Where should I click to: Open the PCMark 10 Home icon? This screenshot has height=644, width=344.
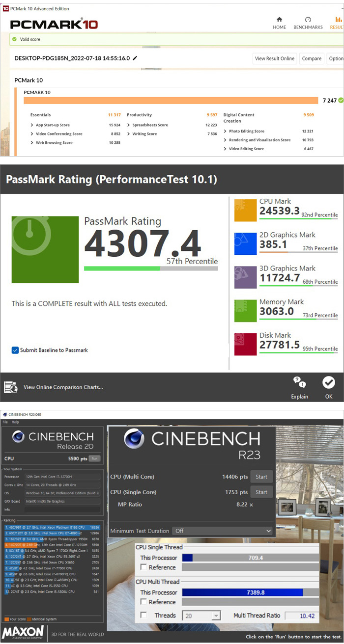279,20
